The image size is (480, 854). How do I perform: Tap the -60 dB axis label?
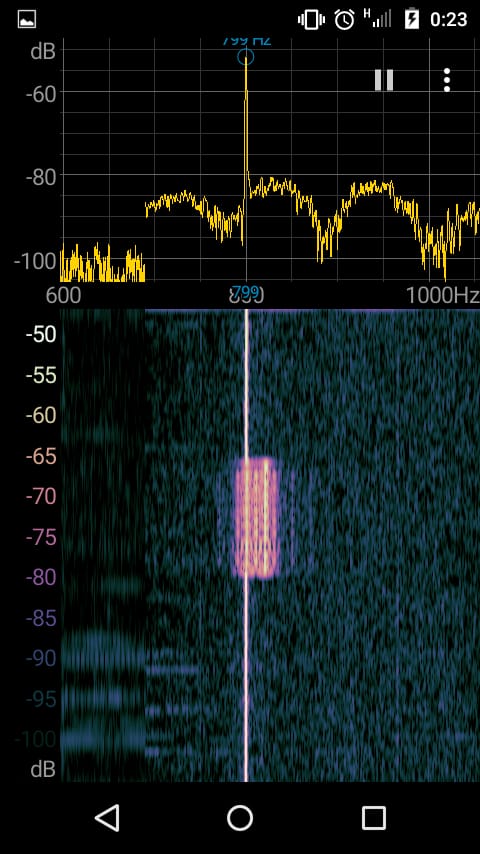[41, 92]
